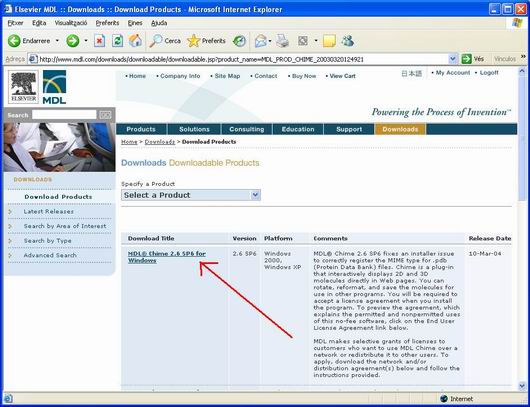Click the Elsevier tree logo
Screen dimensions: 530x407
[x=23, y=87]
